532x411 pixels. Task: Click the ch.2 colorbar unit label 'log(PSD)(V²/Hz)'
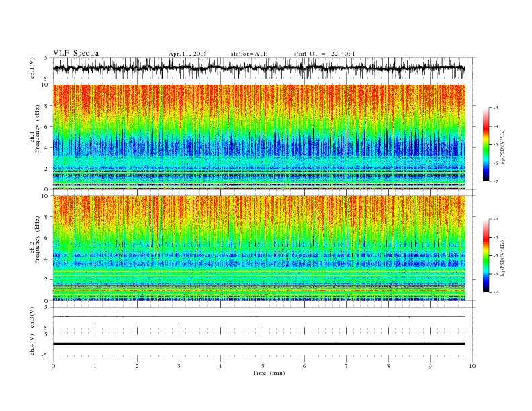(x=502, y=259)
